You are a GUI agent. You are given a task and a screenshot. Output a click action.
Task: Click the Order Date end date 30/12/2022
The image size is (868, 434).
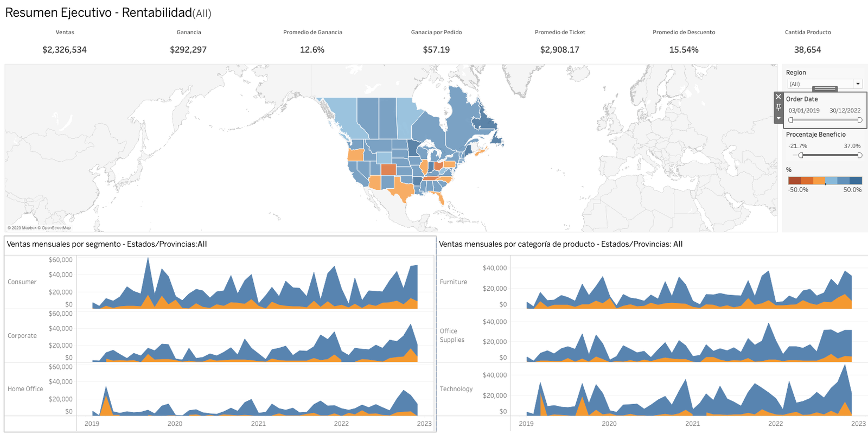845,111
